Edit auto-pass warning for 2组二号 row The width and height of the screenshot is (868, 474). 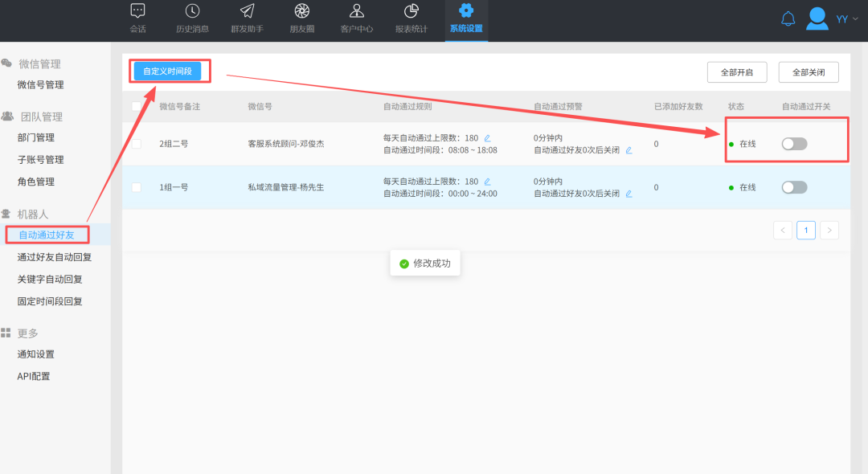pos(628,150)
